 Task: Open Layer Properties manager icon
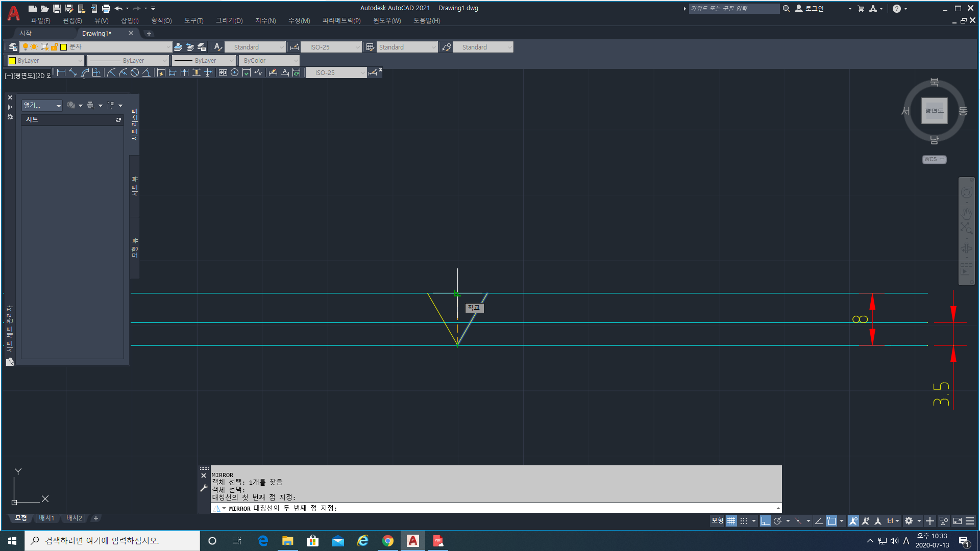pyautogui.click(x=13, y=47)
